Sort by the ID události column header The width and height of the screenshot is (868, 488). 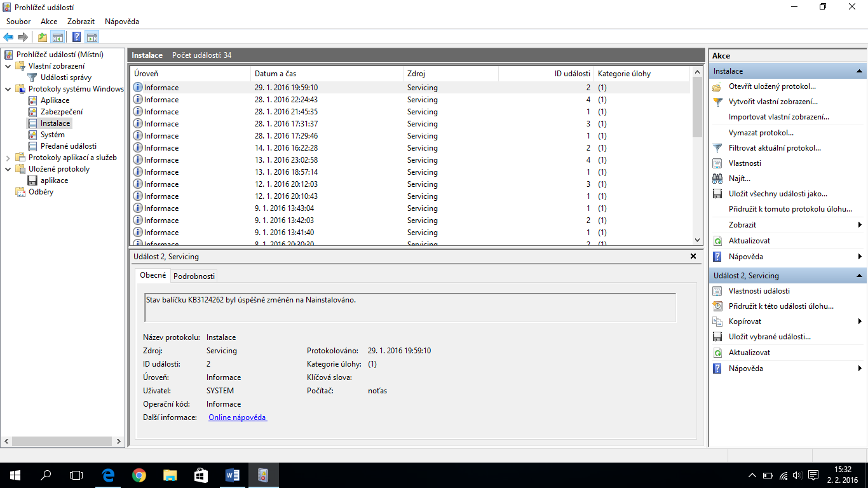[x=546, y=74]
